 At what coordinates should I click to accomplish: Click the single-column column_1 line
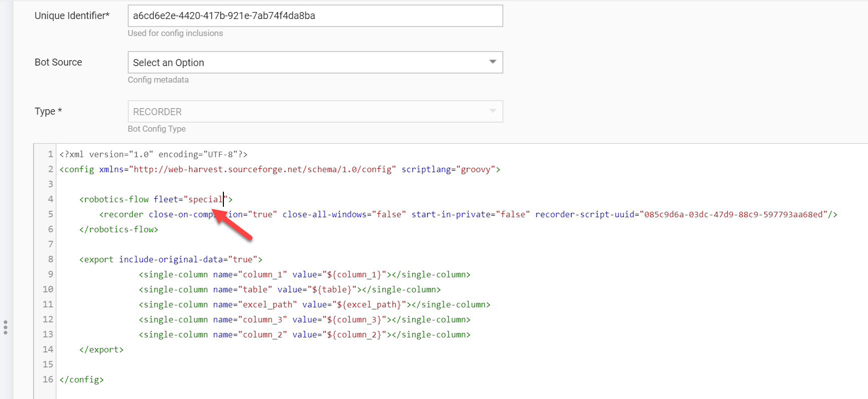(x=305, y=274)
